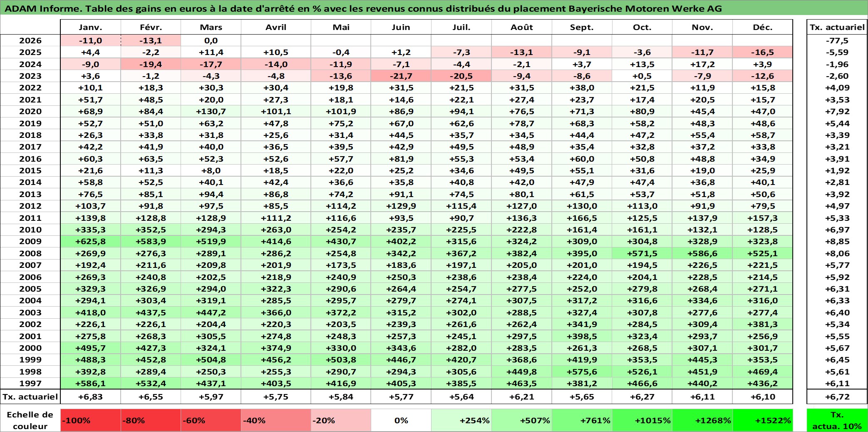Select the 2013 Mars value +94,4
868x432 pixels.
(x=211, y=194)
